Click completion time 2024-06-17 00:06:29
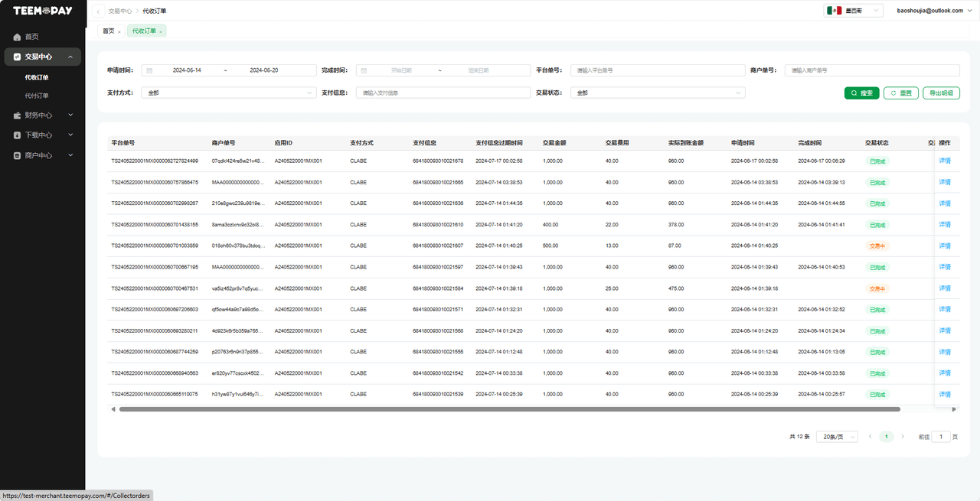 point(822,161)
